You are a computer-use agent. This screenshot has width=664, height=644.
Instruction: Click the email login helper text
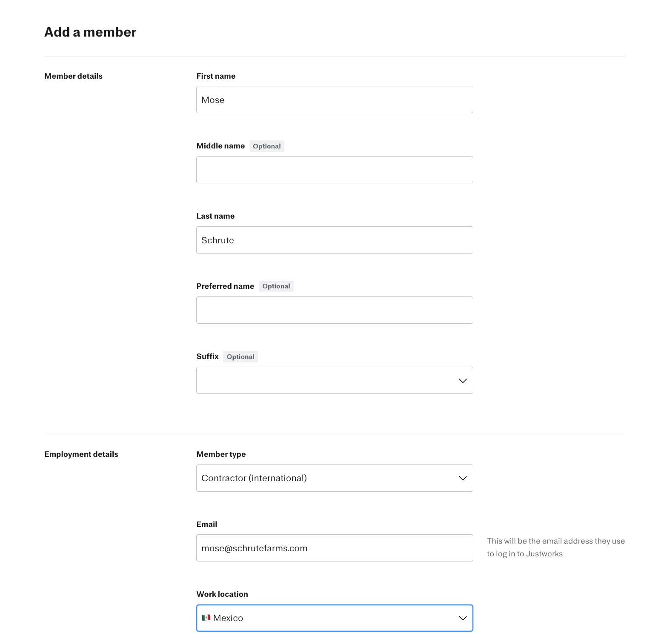tap(555, 547)
